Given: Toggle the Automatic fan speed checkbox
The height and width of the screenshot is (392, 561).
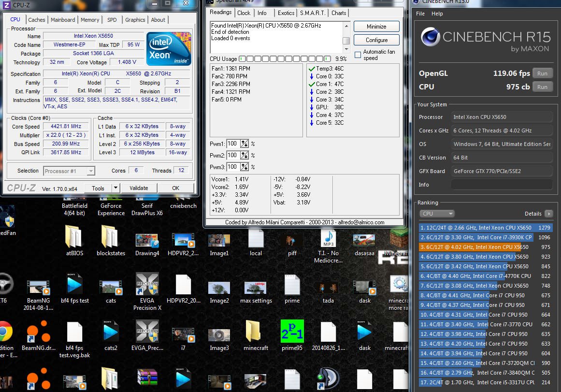Looking at the screenshot, I should click(x=358, y=55).
